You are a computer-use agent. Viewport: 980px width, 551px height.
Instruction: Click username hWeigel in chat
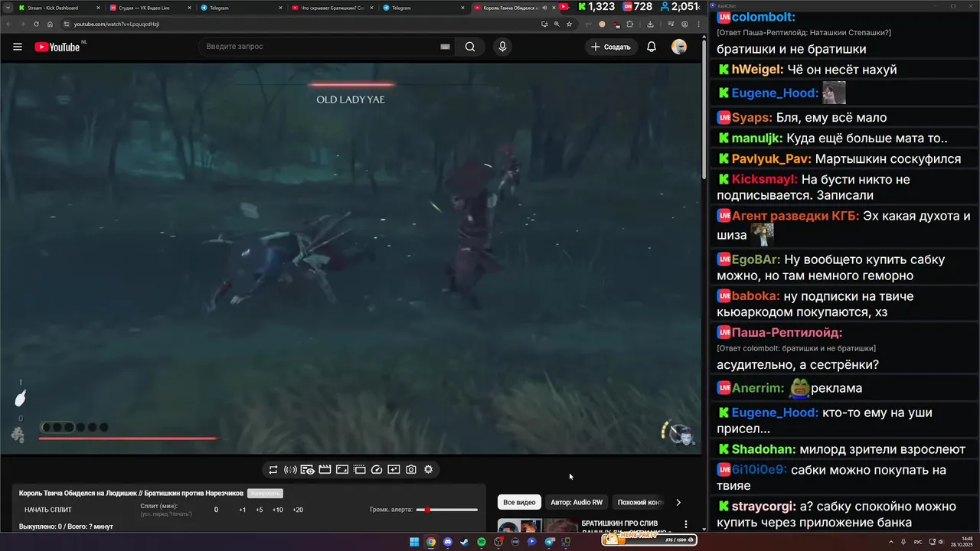click(x=757, y=70)
